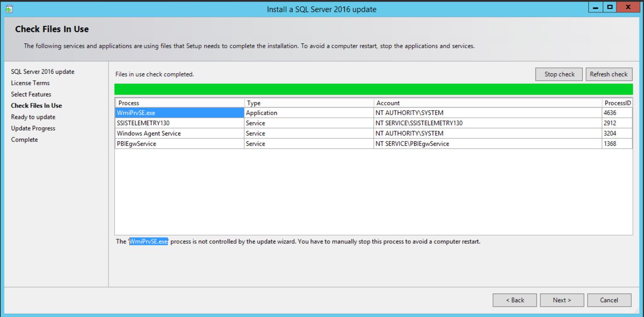
Task: Select Check Files In Use in sidebar
Action: 36,105
